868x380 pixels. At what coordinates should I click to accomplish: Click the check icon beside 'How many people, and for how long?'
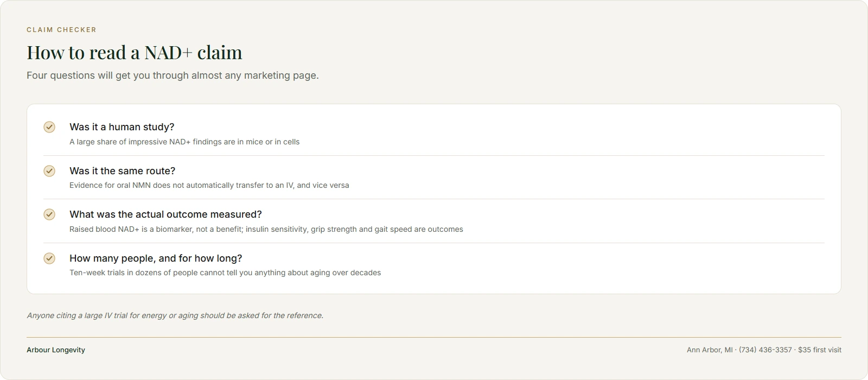49,258
